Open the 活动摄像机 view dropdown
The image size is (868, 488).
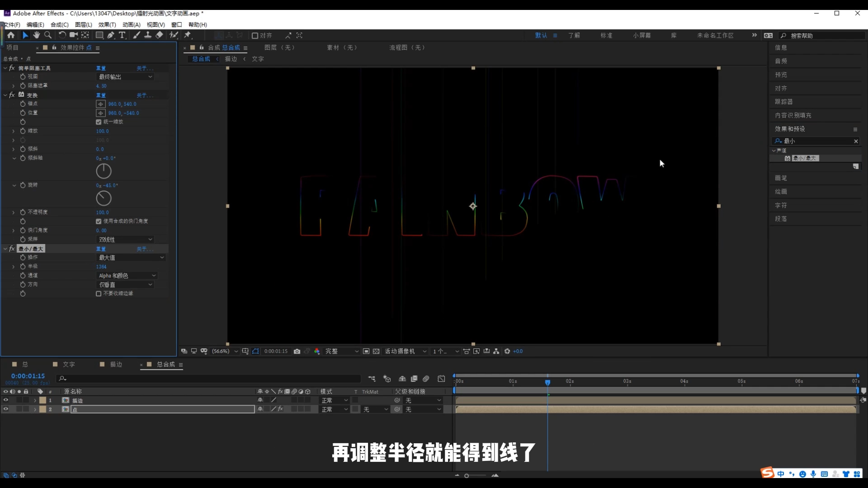[x=405, y=351]
